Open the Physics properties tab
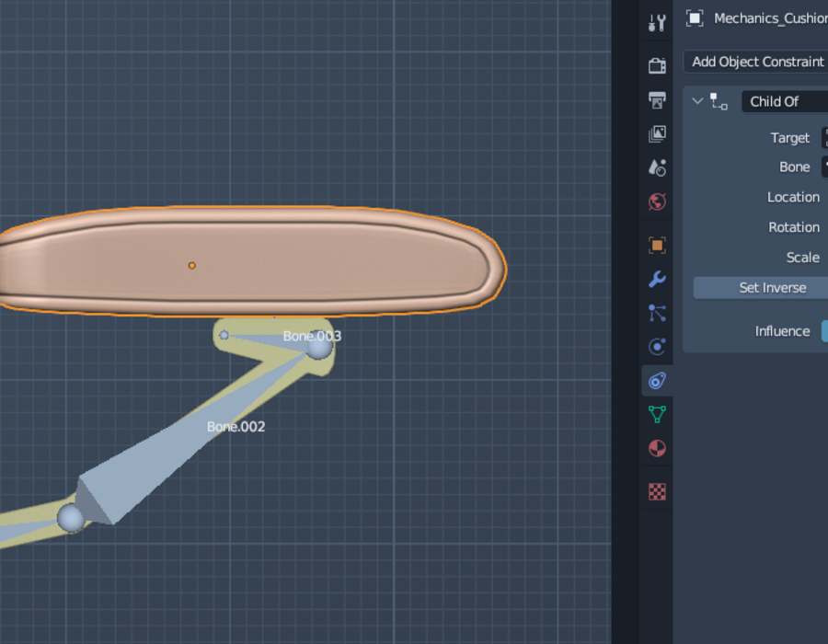828x644 pixels. tap(657, 347)
